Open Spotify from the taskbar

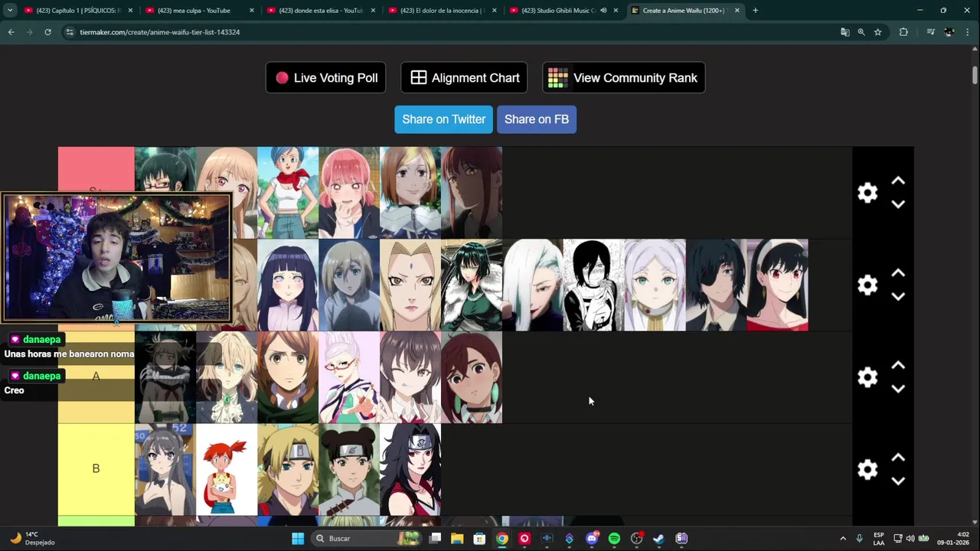(x=614, y=539)
